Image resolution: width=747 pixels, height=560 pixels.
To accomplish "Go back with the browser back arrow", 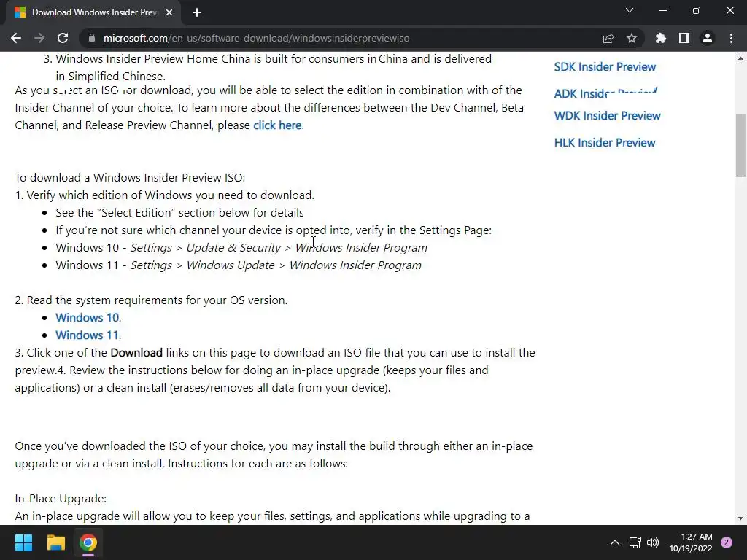I will click(16, 38).
